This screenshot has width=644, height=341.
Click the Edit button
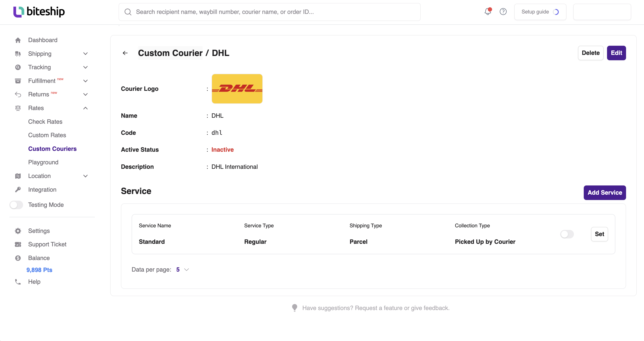[616, 53]
